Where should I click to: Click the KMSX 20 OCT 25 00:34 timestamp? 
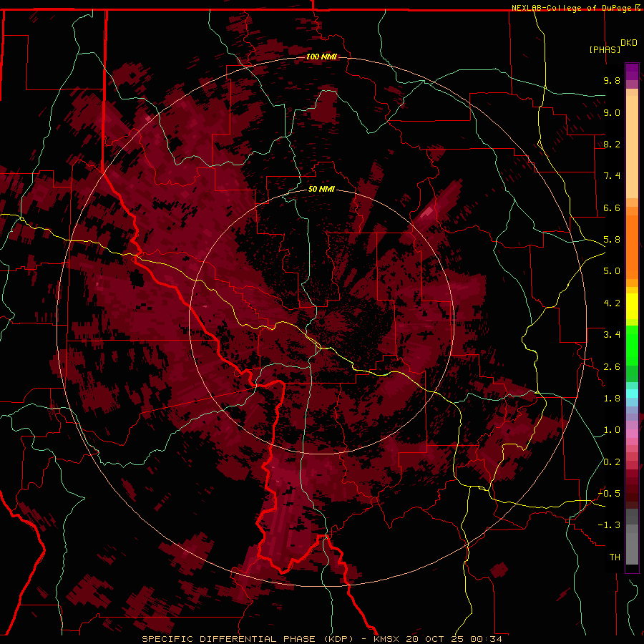click(x=437, y=639)
